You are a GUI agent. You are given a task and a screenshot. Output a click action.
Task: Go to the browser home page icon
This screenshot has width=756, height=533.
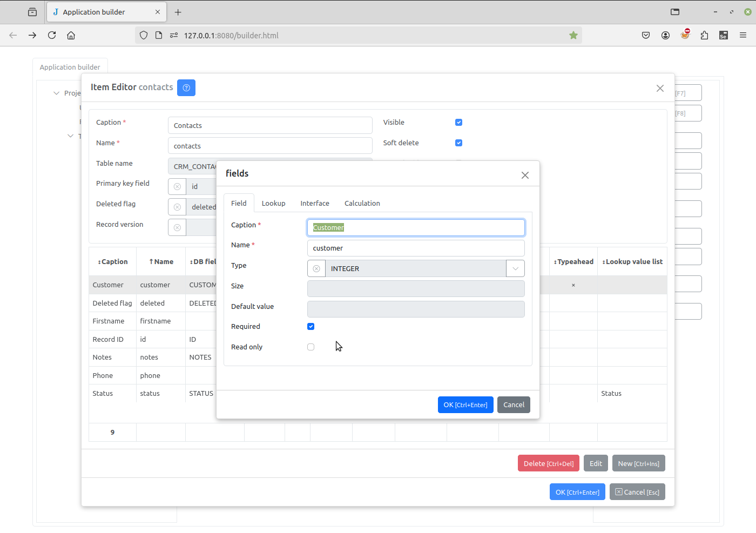pyautogui.click(x=71, y=36)
